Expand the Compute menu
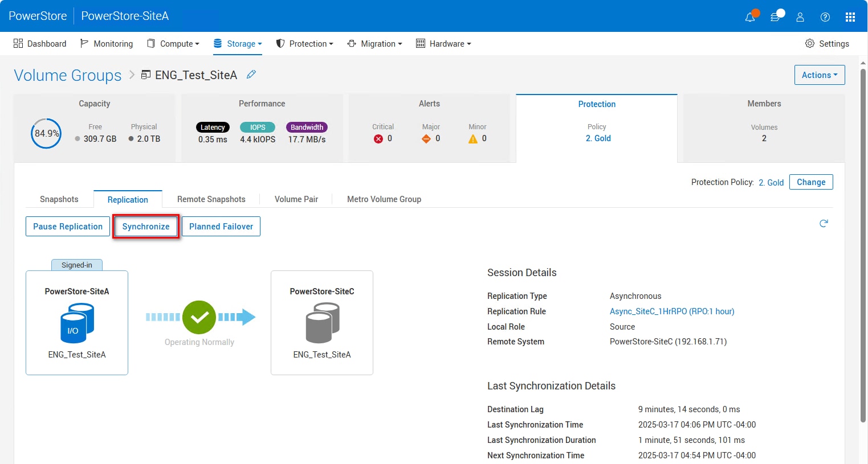868x464 pixels. pos(173,43)
